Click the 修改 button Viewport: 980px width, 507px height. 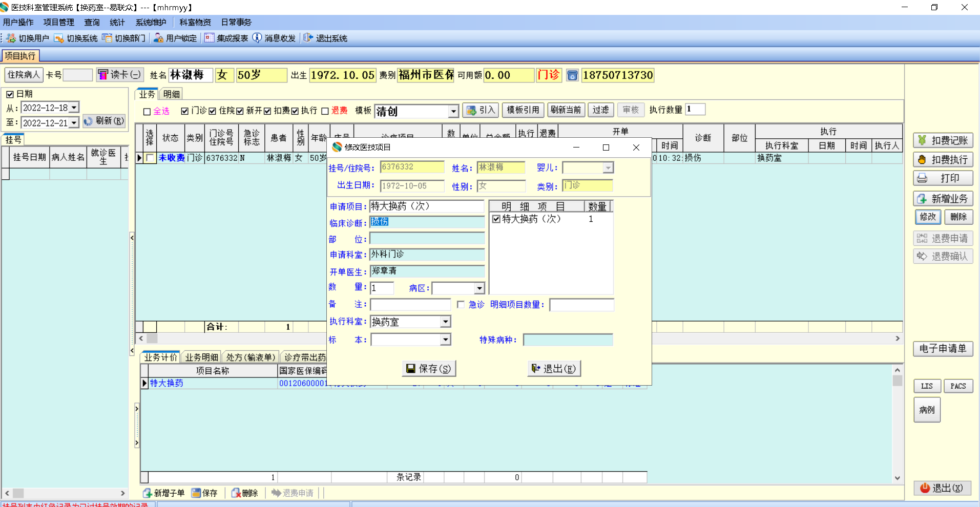(x=928, y=217)
